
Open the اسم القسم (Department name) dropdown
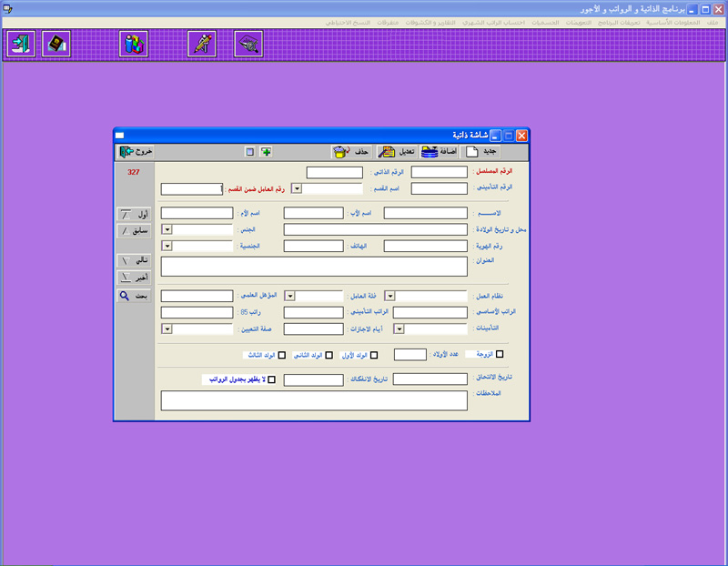[297, 189]
